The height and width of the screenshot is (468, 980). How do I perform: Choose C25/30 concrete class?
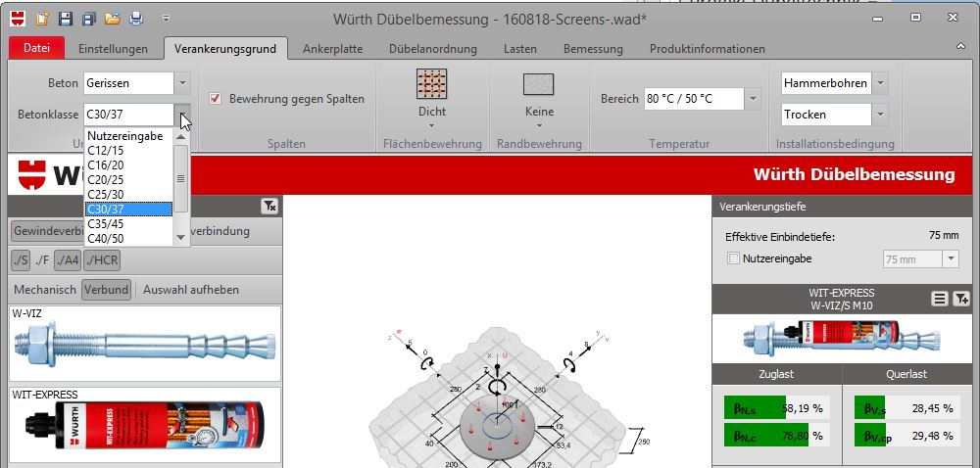click(x=128, y=194)
